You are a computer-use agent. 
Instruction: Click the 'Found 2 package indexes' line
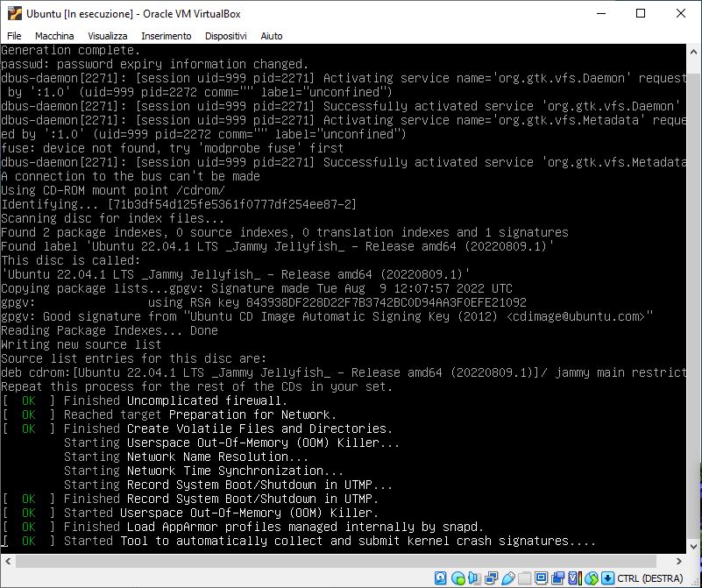click(284, 232)
